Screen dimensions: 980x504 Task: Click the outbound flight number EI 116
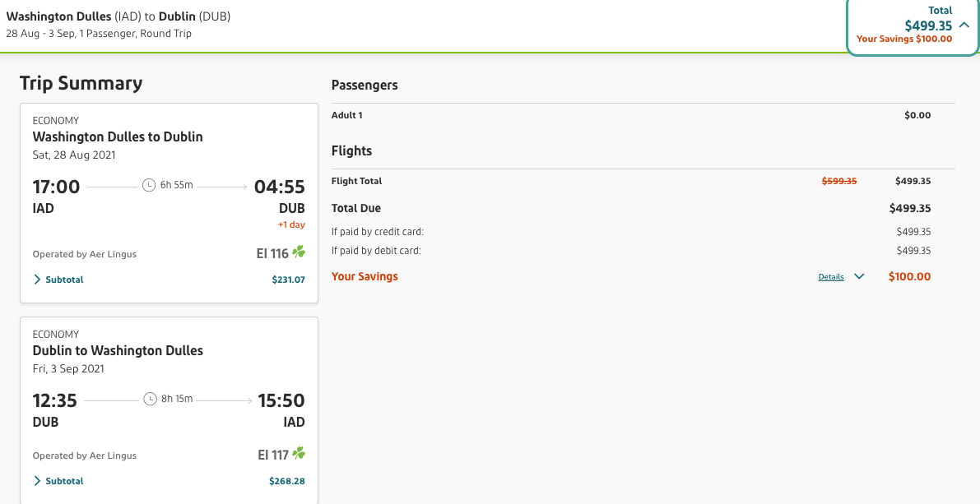272,254
